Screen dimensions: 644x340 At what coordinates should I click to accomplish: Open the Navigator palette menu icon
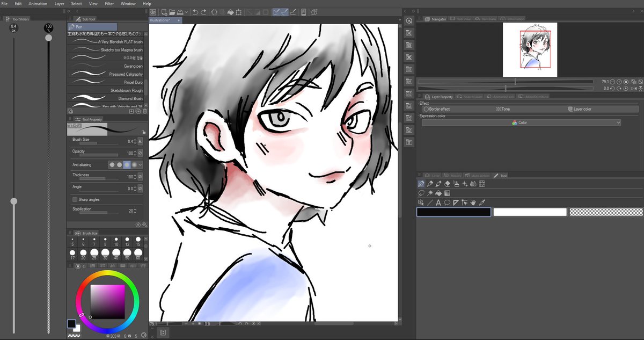[x=420, y=19]
